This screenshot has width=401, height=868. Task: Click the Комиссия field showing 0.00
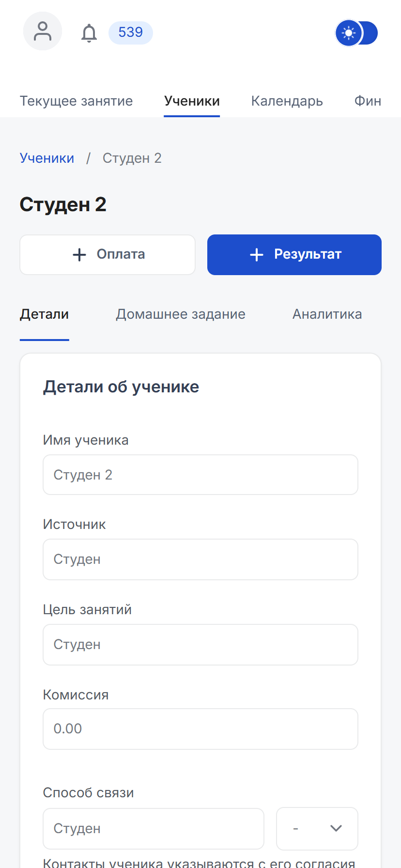click(200, 728)
